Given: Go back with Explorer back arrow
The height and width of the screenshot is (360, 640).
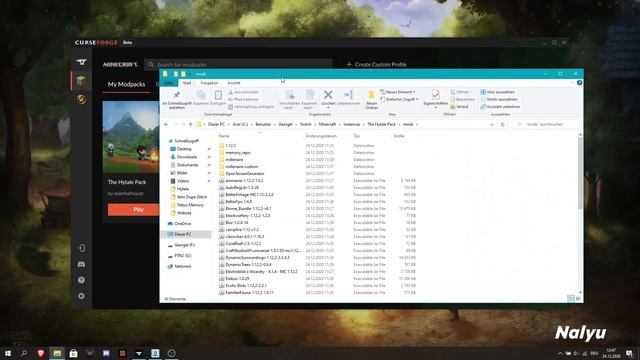Looking at the screenshot, I should 166,124.
